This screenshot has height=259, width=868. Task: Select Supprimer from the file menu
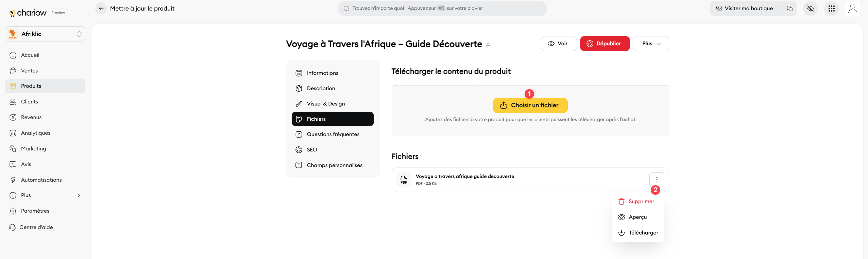[x=641, y=201]
